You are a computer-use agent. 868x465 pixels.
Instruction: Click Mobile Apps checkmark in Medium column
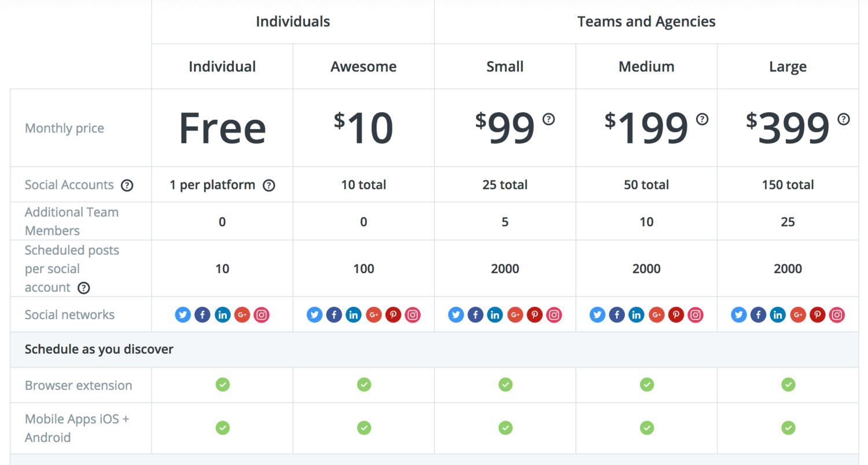(647, 428)
